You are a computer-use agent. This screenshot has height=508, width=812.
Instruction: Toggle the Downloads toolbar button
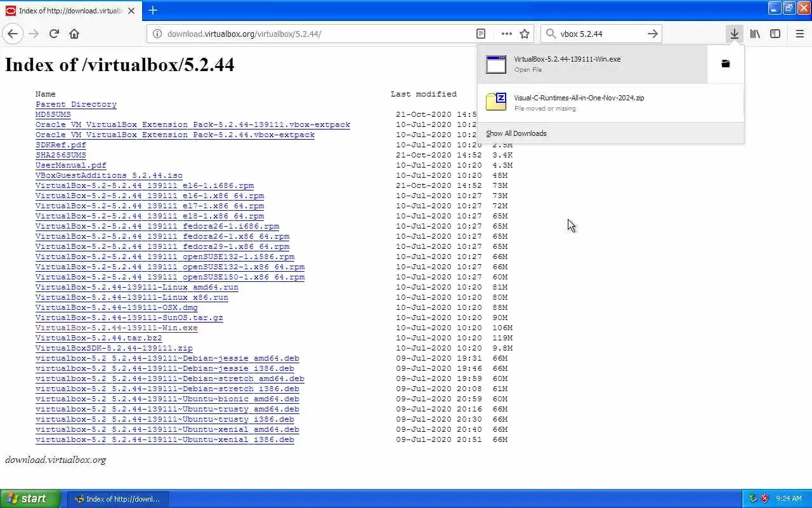[x=734, y=34]
